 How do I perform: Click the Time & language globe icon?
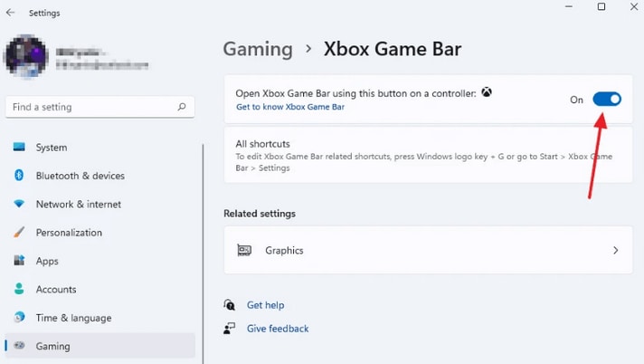pos(19,318)
